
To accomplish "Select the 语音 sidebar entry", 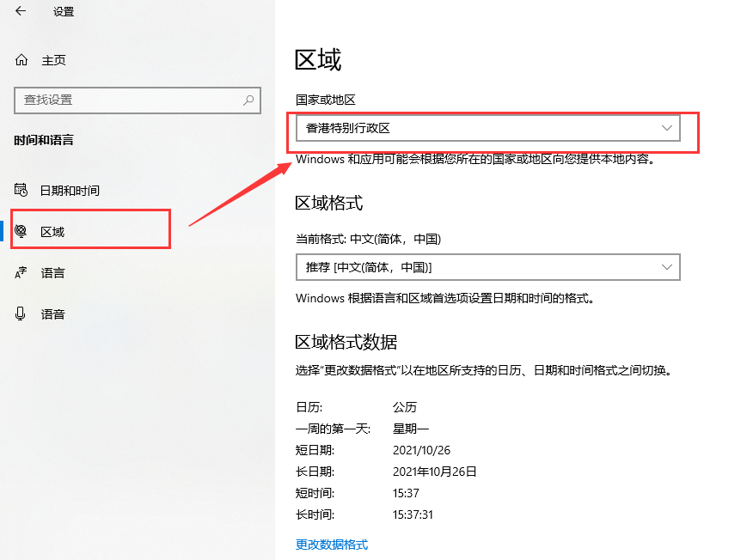I will point(53,314).
